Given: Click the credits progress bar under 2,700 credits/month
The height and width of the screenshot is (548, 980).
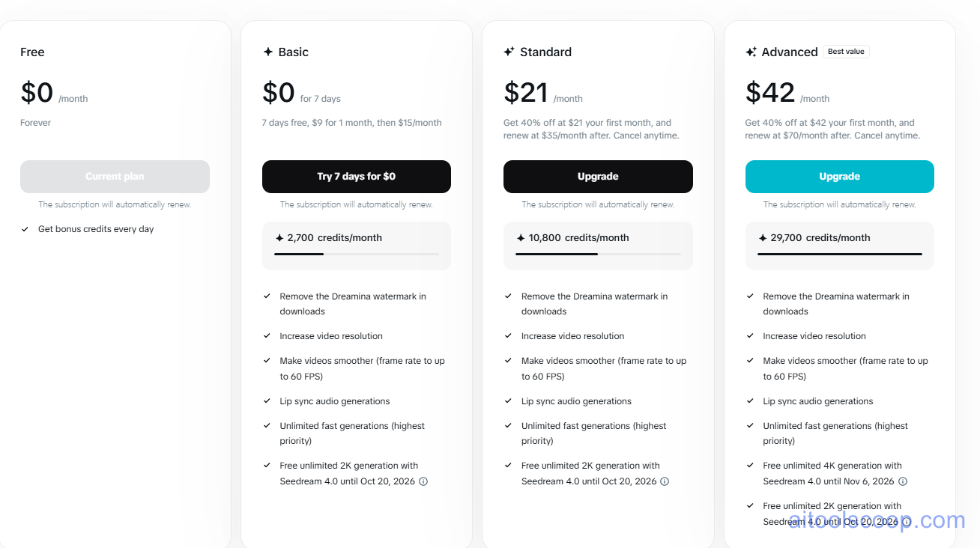Looking at the screenshot, I should [x=356, y=254].
